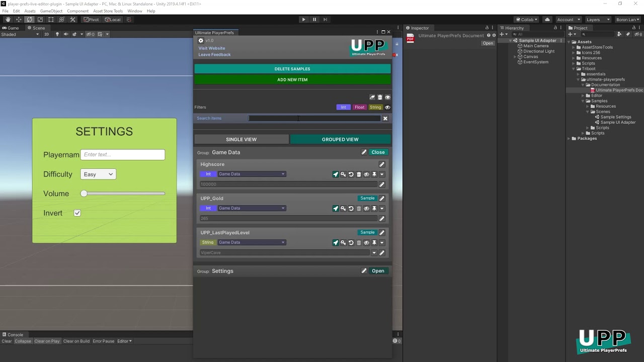644x362 pixels.
Task: Expand the Canvas node in Hierarchy
Action: click(x=515, y=57)
